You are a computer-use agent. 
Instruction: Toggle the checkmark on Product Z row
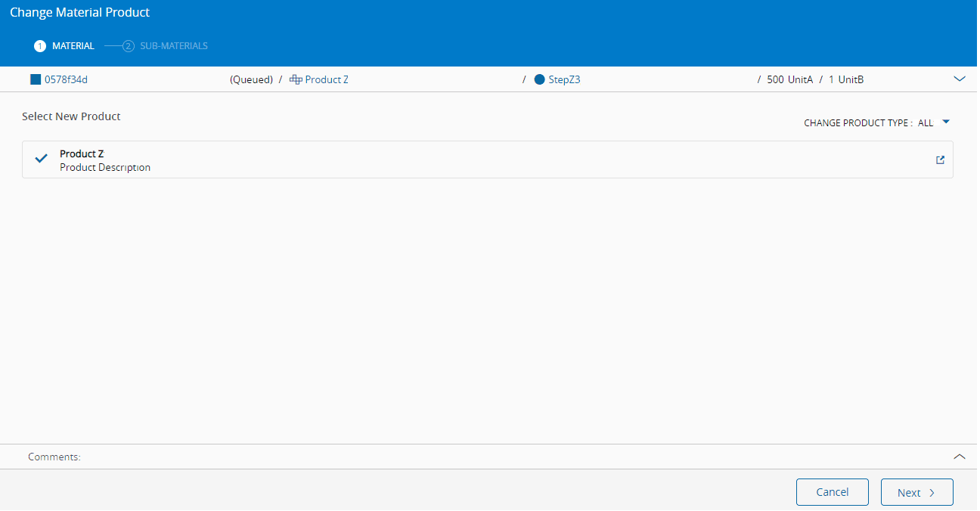[42, 159]
